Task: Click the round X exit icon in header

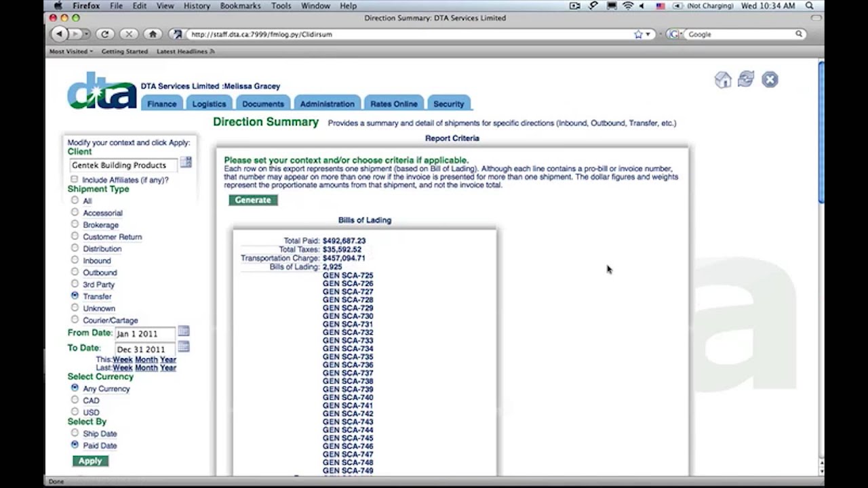Action: tap(770, 79)
